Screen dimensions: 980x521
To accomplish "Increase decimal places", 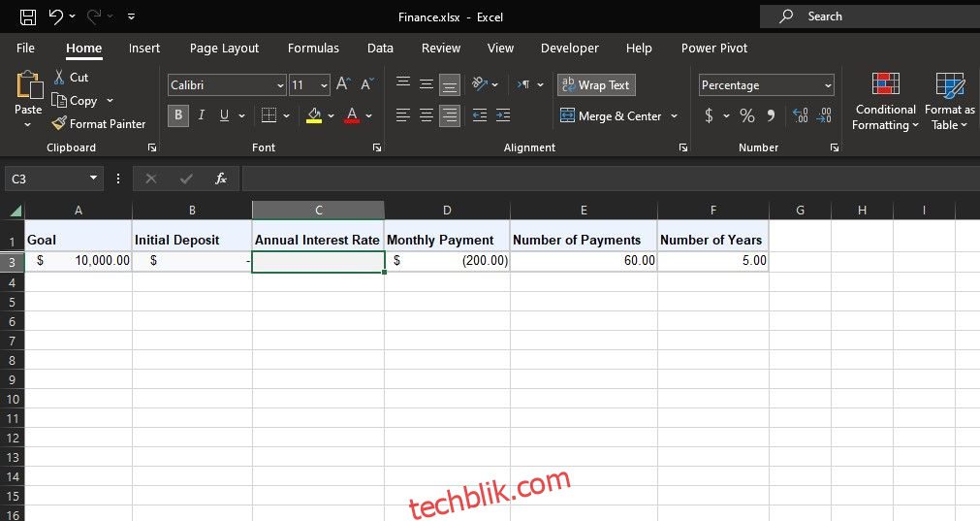I will click(x=801, y=115).
